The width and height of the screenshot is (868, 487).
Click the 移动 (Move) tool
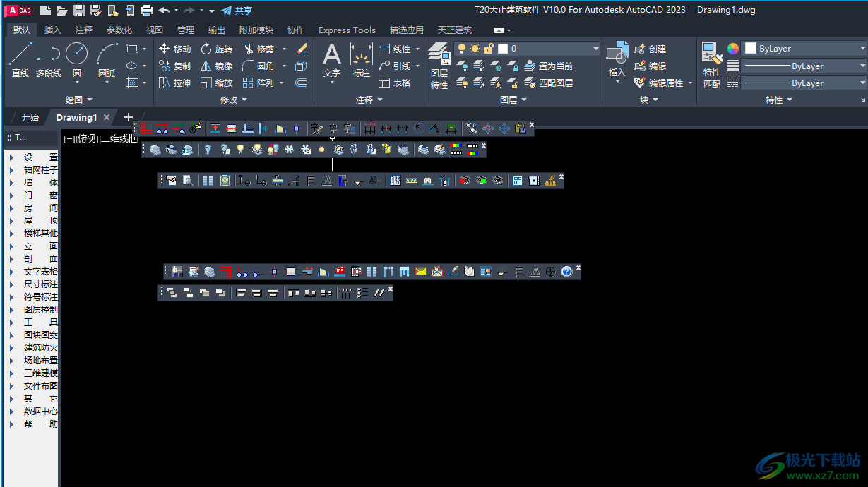[174, 49]
